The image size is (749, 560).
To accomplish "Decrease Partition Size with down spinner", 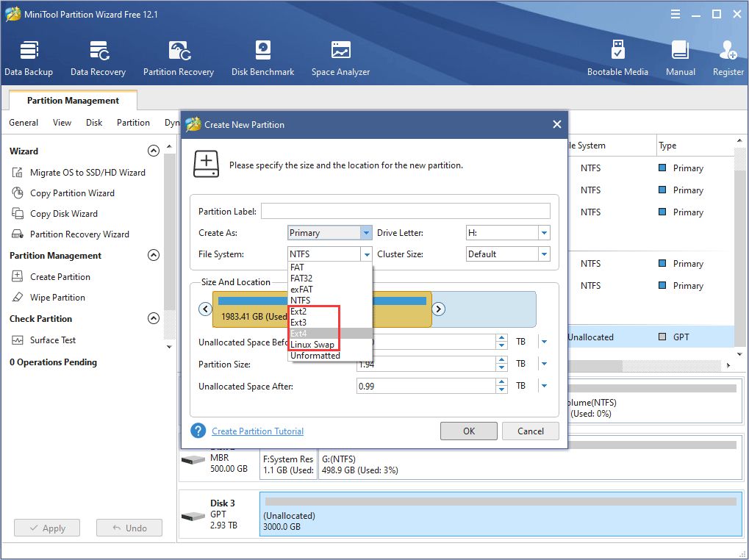I will (501, 367).
